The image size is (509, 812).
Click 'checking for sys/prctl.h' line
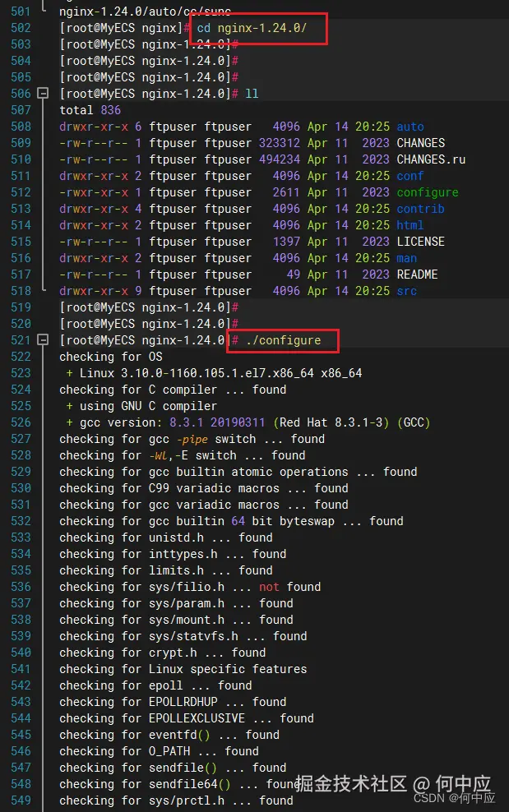point(176,800)
